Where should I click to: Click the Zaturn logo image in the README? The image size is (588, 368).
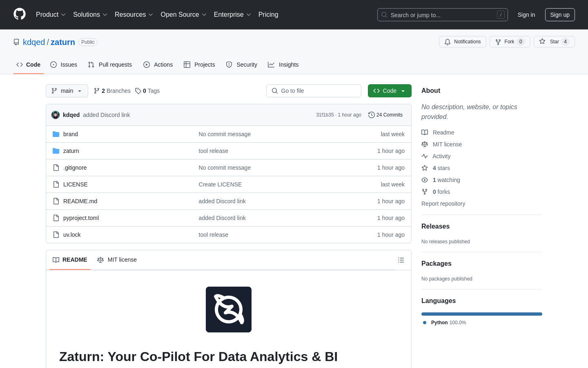[229, 310]
